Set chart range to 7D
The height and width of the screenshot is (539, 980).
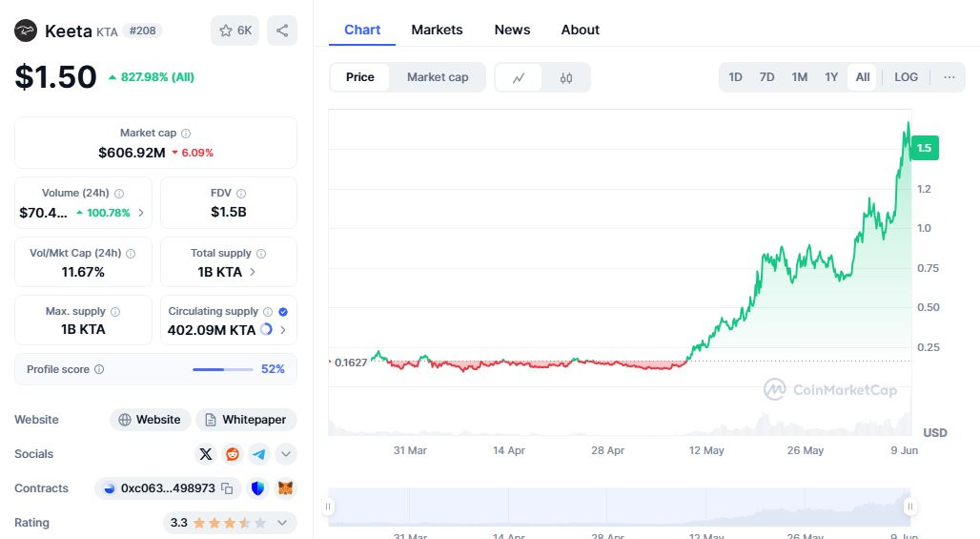pos(766,77)
